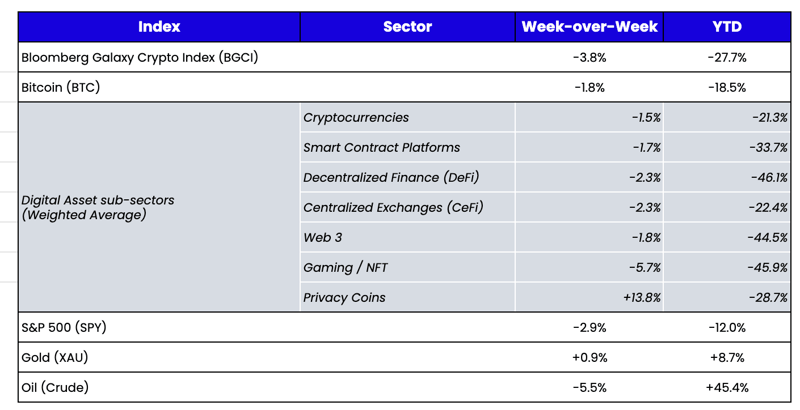800x410 pixels.
Task: Select the Decentralized Finance (DeFi) cell
Action: 391,178
